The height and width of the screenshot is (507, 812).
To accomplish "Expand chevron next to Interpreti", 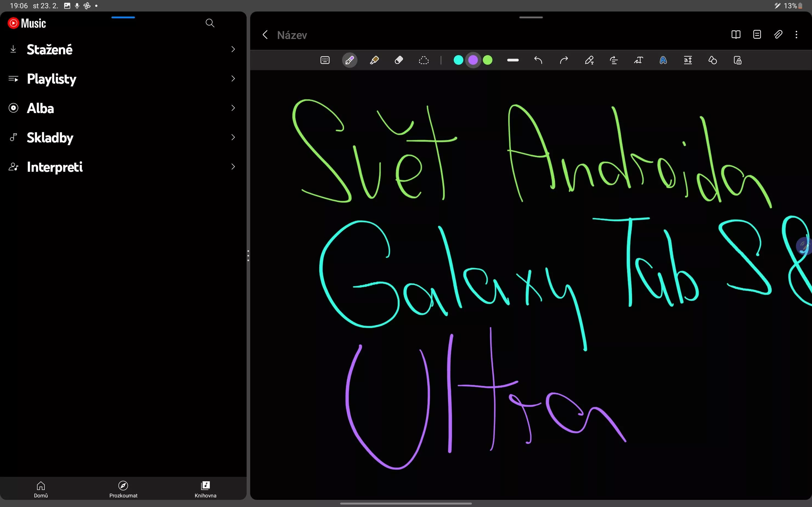I will [233, 167].
